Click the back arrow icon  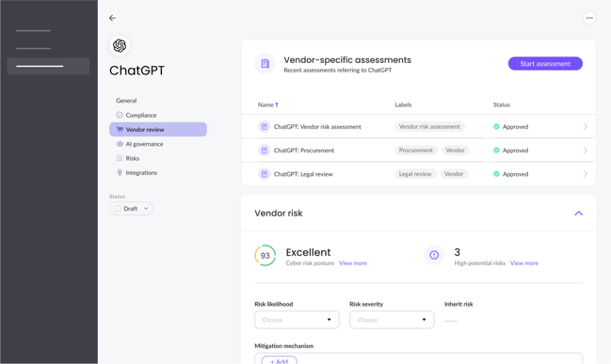click(112, 18)
